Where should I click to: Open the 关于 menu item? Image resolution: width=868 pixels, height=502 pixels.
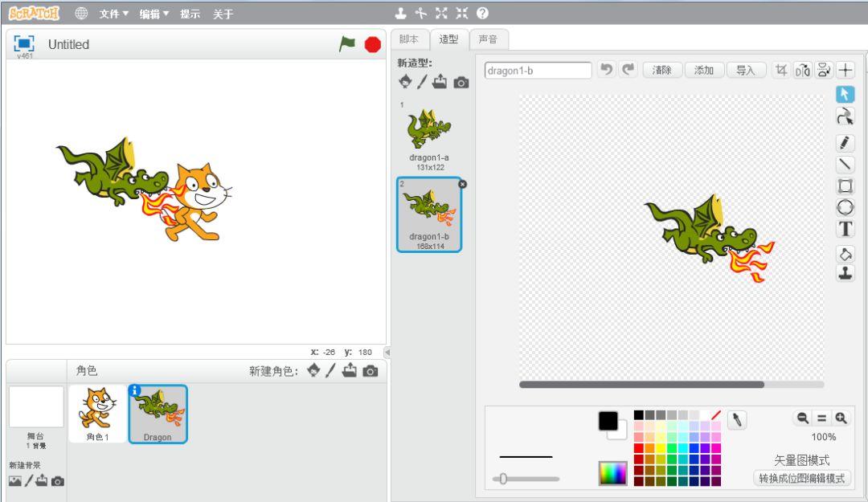click(223, 14)
